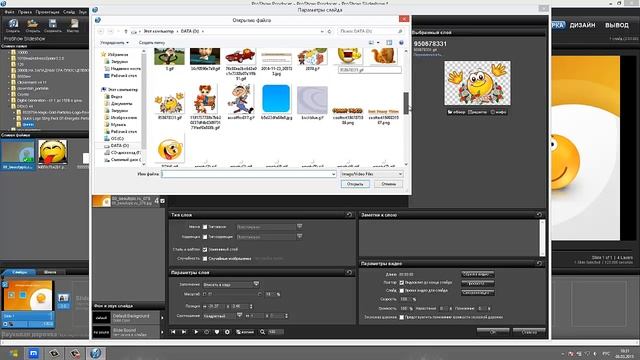The width and height of the screenshot is (640, 360).
Task: Open the aspect ratio dropdown
Action: pos(222,316)
